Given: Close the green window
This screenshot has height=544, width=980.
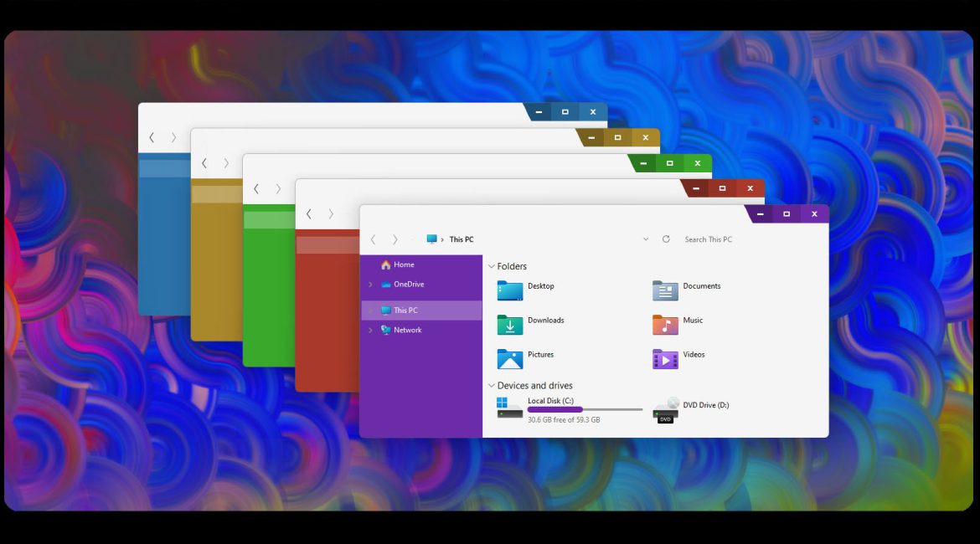Looking at the screenshot, I should tap(698, 163).
